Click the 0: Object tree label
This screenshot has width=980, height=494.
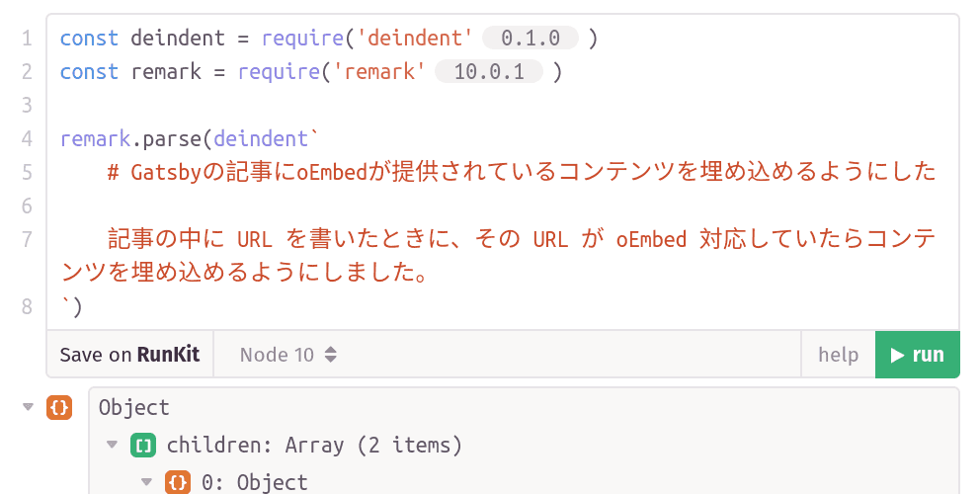point(254,482)
